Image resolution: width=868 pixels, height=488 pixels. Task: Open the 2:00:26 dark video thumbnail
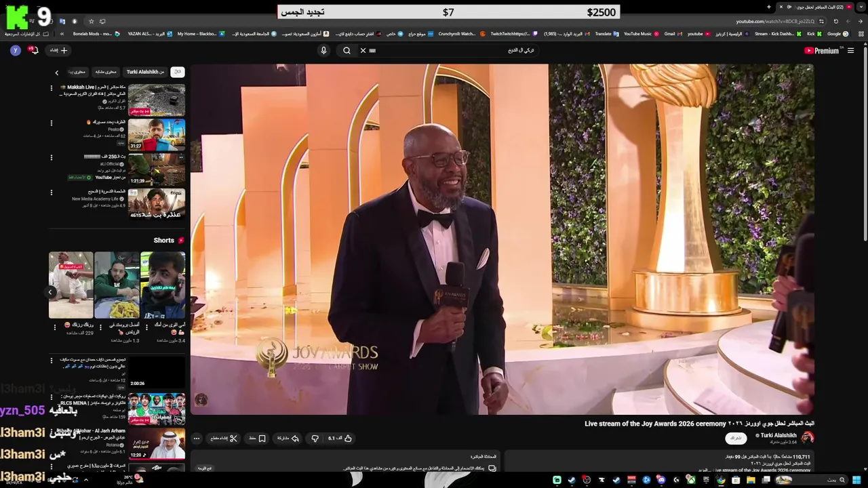(157, 372)
